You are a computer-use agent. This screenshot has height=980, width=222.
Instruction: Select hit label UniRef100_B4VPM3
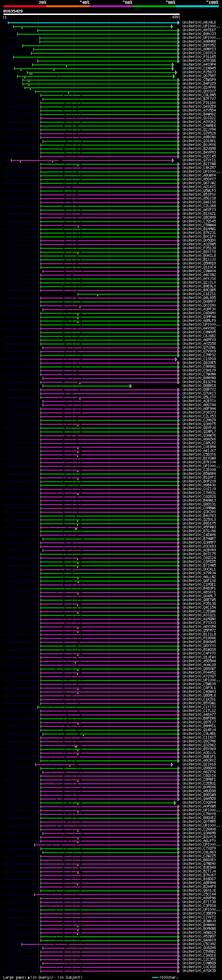tap(199, 152)
